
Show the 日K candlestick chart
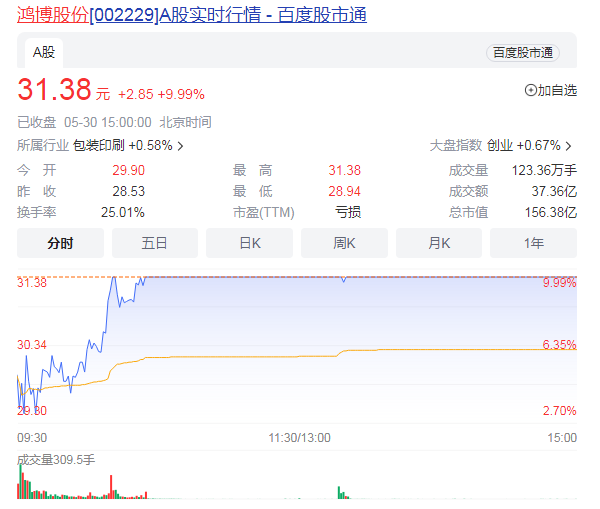click(249, 243)
